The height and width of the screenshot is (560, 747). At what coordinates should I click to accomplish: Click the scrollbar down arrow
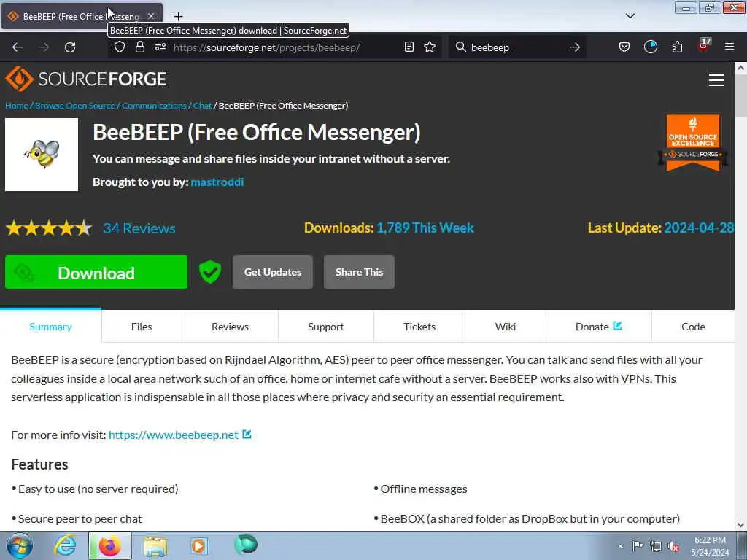pyautogui.click(x=740, y=525)
